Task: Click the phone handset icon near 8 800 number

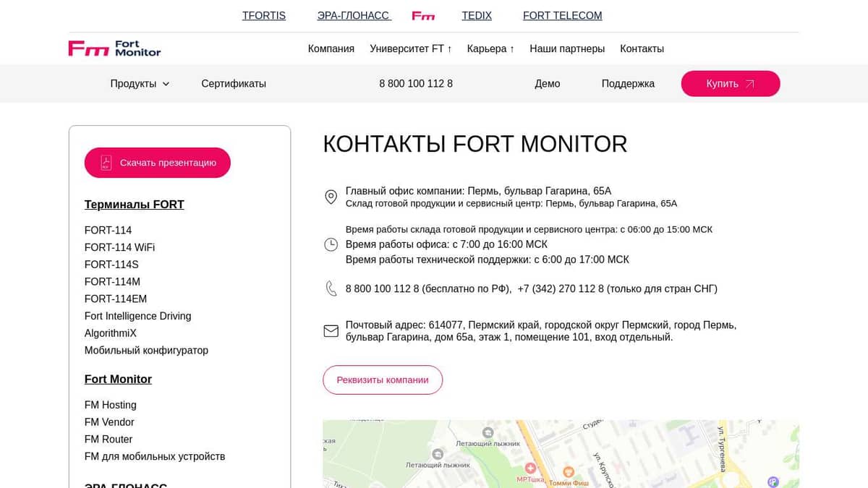Action: [x=331, y=288]
